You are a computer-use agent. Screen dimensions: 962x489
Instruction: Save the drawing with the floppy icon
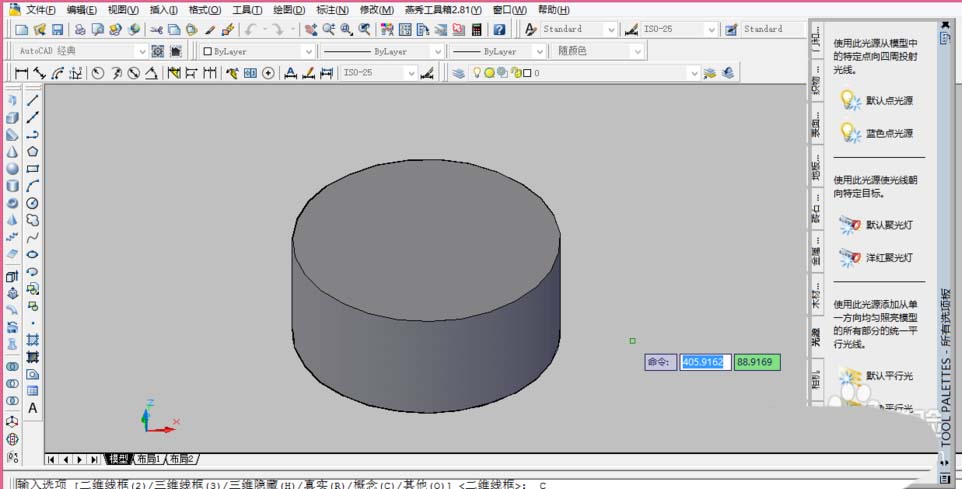58,29
